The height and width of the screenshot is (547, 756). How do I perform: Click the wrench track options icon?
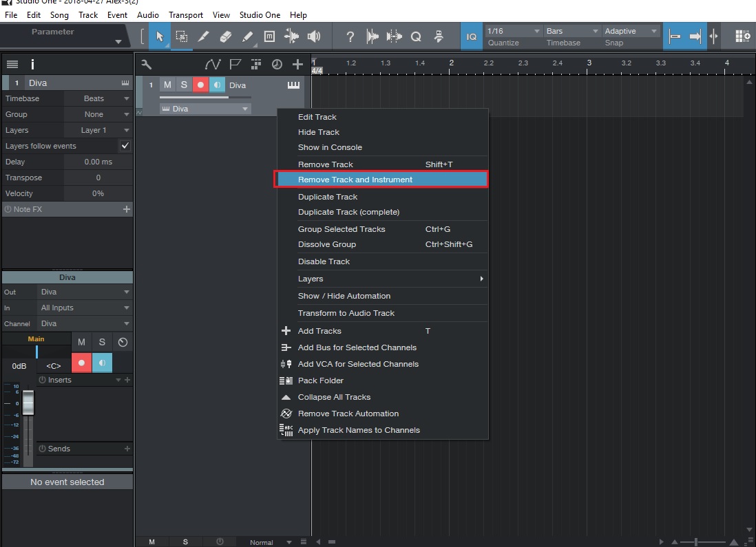pos(146,64)
